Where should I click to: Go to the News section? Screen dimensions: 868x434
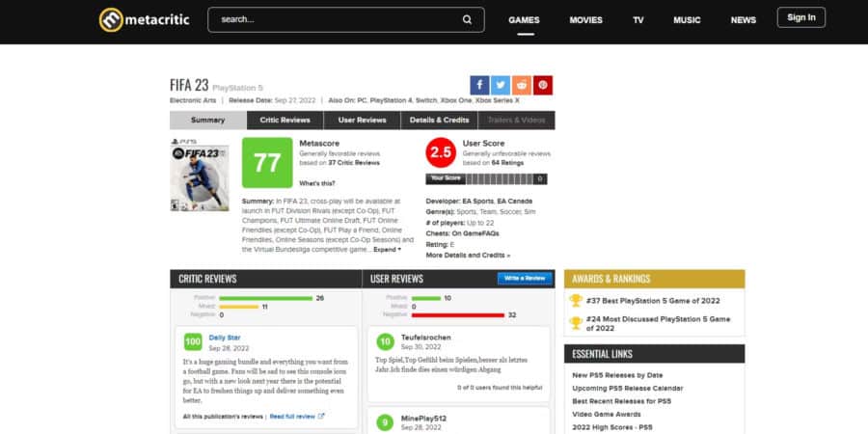tap(743, 20)
